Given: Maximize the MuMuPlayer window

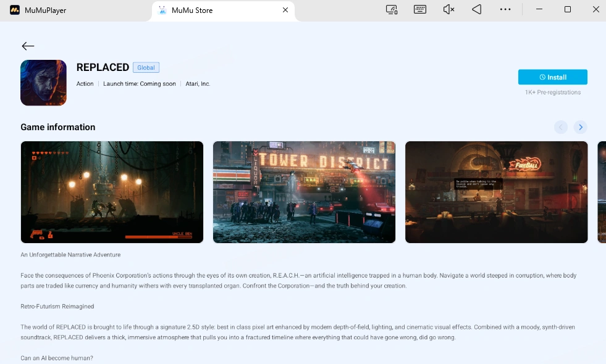Looking at the screenshot, I should click(x=567, y=10).
